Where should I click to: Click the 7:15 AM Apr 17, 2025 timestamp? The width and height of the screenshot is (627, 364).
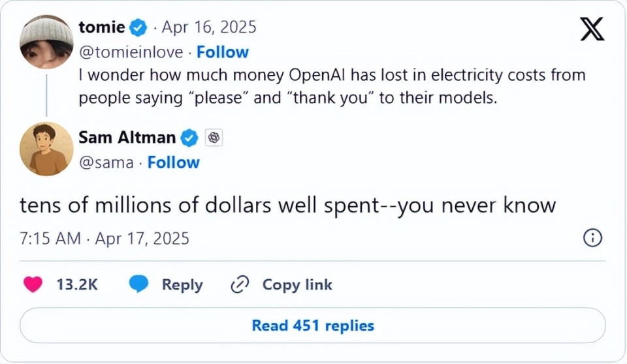point(104,239)
